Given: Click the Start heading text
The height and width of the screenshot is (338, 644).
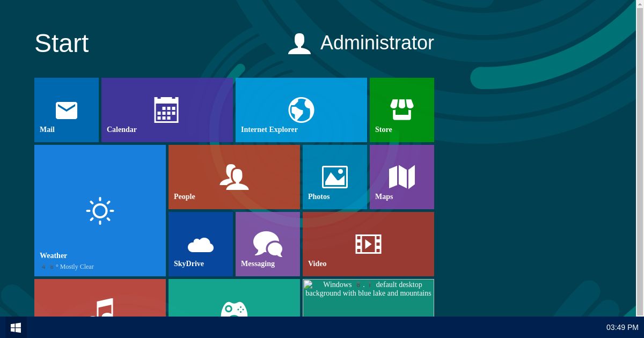Looking at the screenshot, I should click(x=61, y=43).
